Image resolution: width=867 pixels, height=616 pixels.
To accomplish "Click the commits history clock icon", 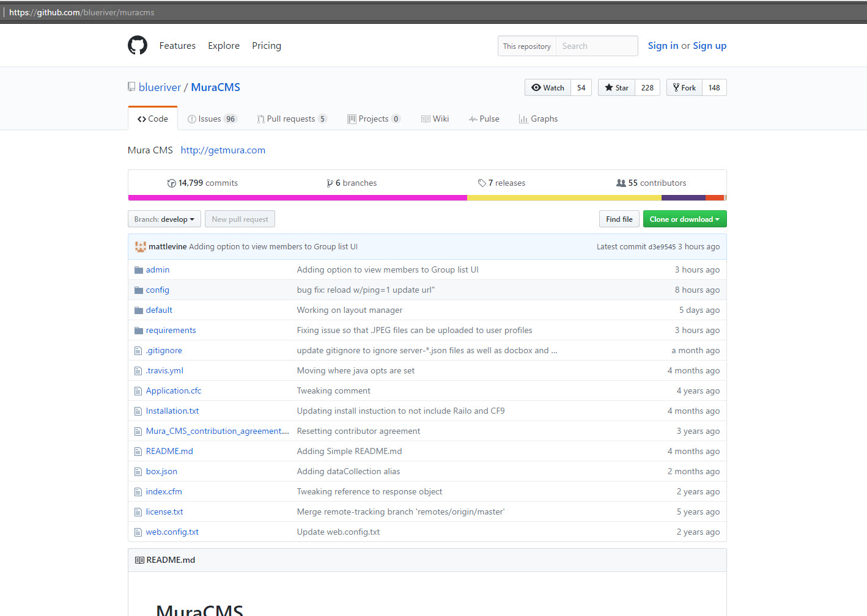I will pos(171,183).
